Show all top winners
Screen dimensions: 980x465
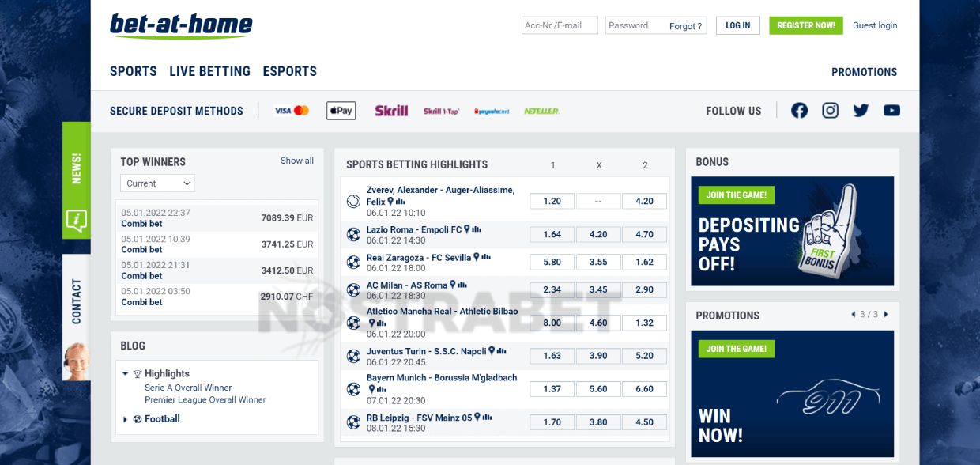pos(297,161)
